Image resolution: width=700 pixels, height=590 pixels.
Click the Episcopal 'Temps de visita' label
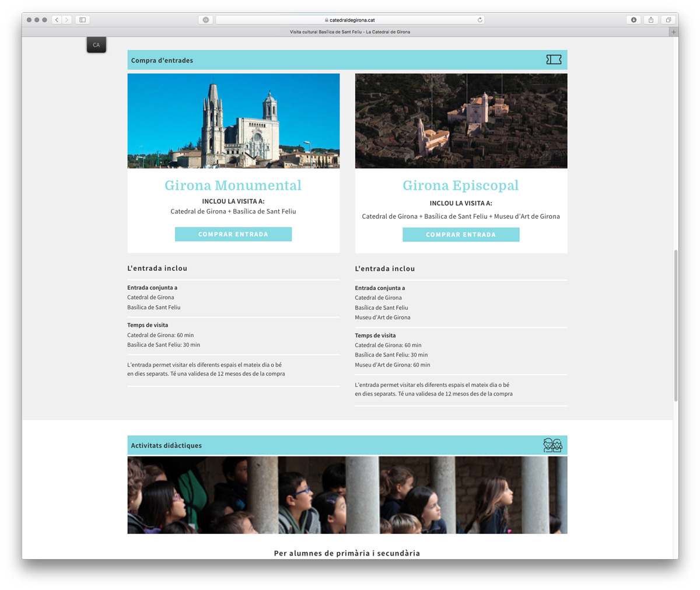(375, 336)
